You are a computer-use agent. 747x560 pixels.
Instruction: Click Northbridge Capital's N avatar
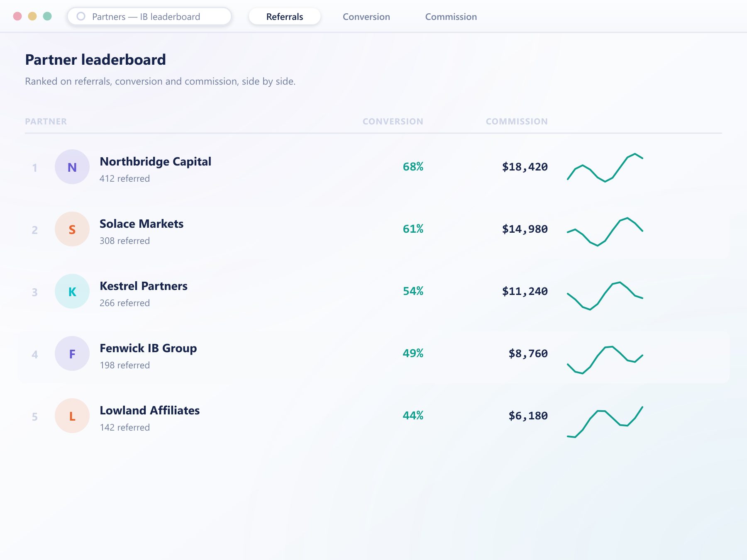[72, 167]
